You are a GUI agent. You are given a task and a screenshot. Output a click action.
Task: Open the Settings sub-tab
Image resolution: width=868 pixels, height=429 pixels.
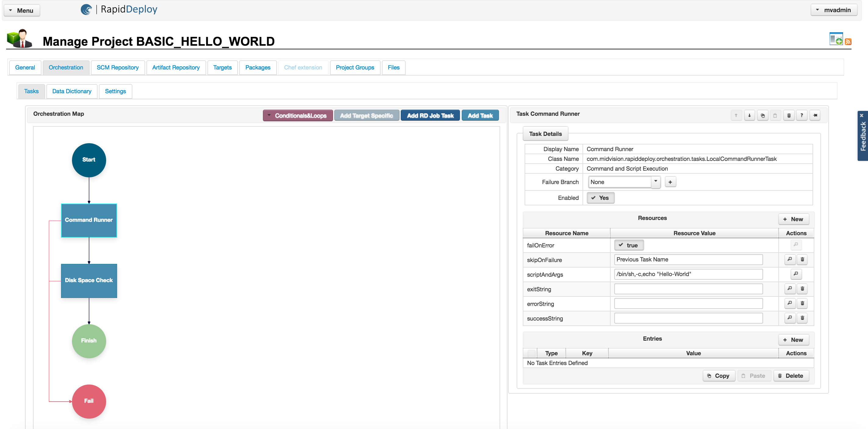point(115,91)
